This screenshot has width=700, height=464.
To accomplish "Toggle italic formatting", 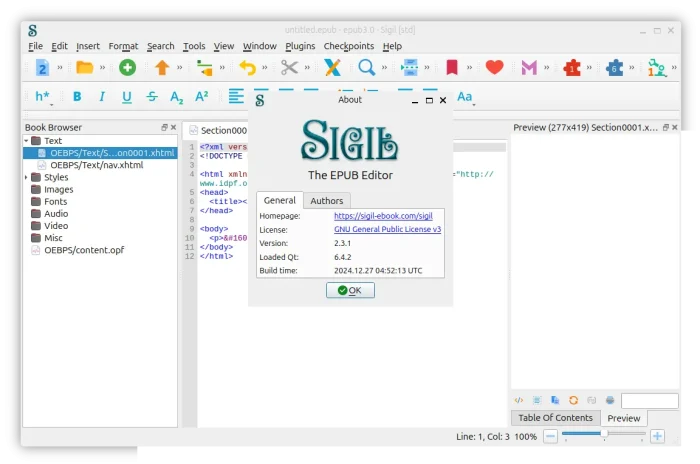I will (x=102, y=96).
